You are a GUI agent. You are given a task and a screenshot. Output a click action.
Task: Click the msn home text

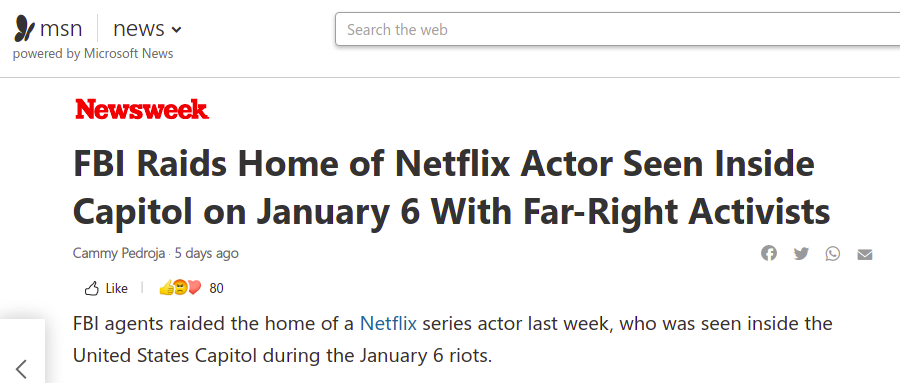point(61,29)
